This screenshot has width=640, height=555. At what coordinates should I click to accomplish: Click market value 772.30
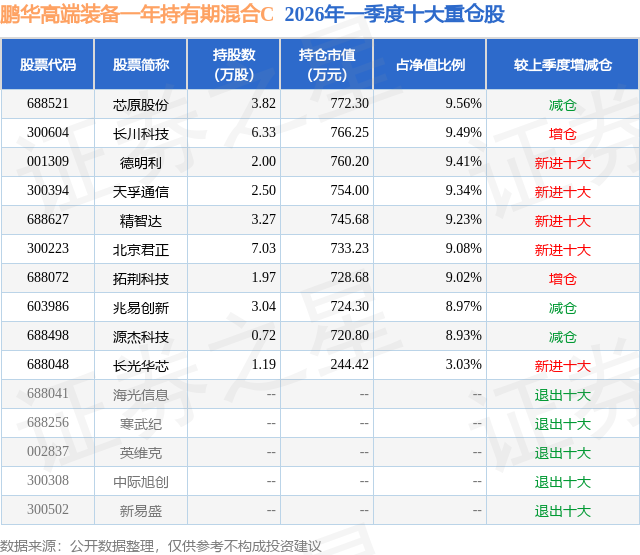tap(349, 104)
